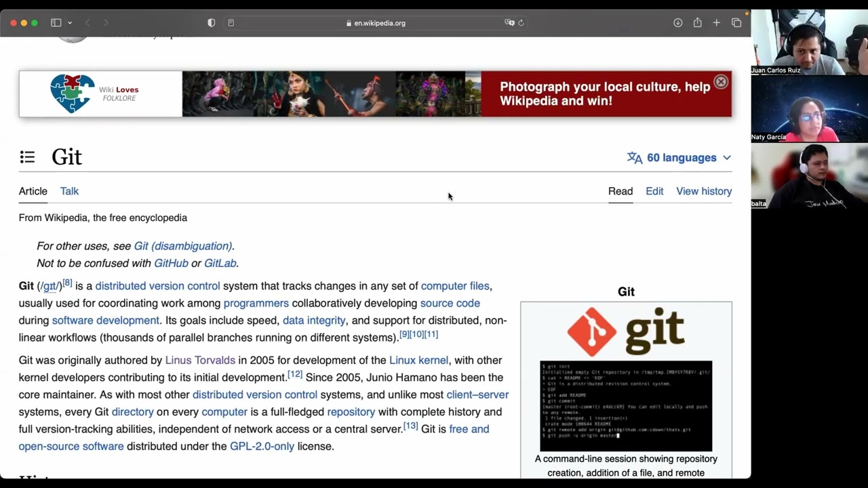Image resolution: width=868 pixels, height=488 pixels.
Task: Open the 'data integrity' link
Action: click(314, 320)
